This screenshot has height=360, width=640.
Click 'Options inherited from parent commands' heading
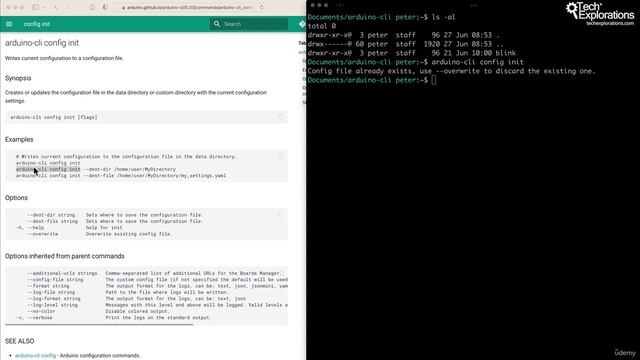64,256
